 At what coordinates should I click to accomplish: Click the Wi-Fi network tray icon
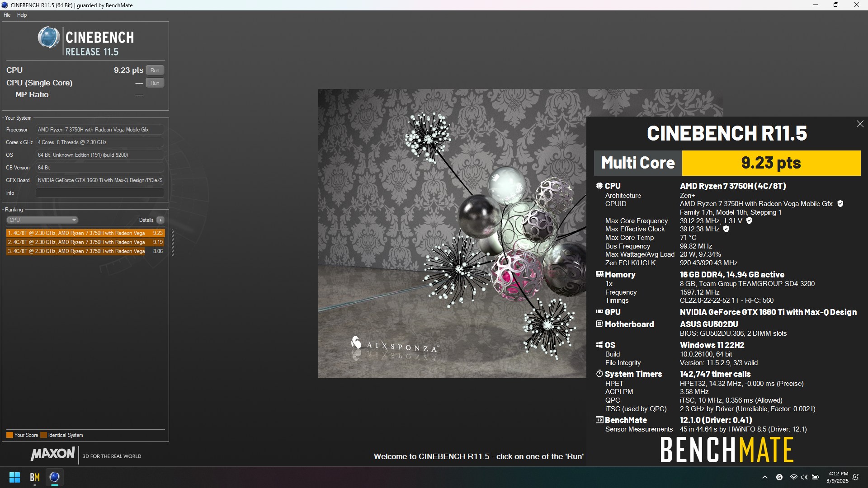(793, 477)
